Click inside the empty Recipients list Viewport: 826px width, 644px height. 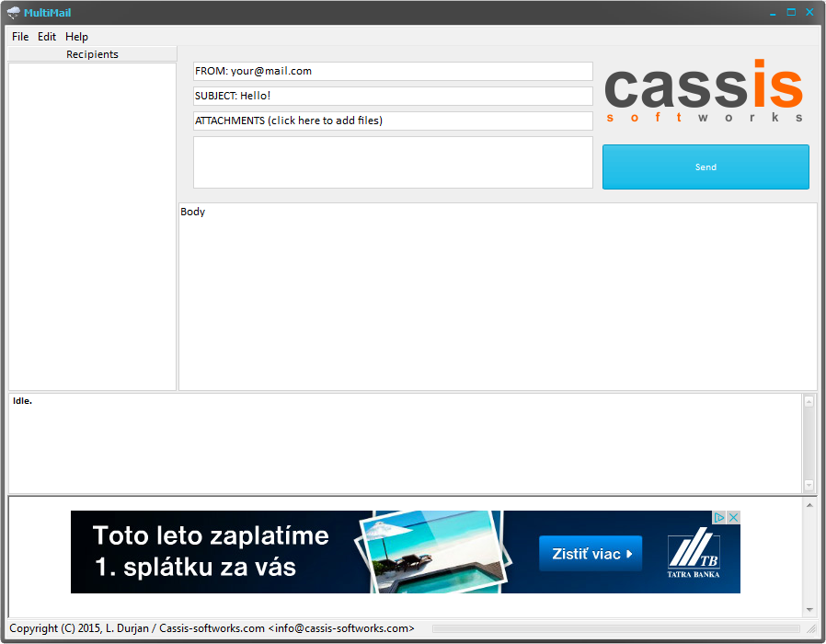click(x=92, y=226)
